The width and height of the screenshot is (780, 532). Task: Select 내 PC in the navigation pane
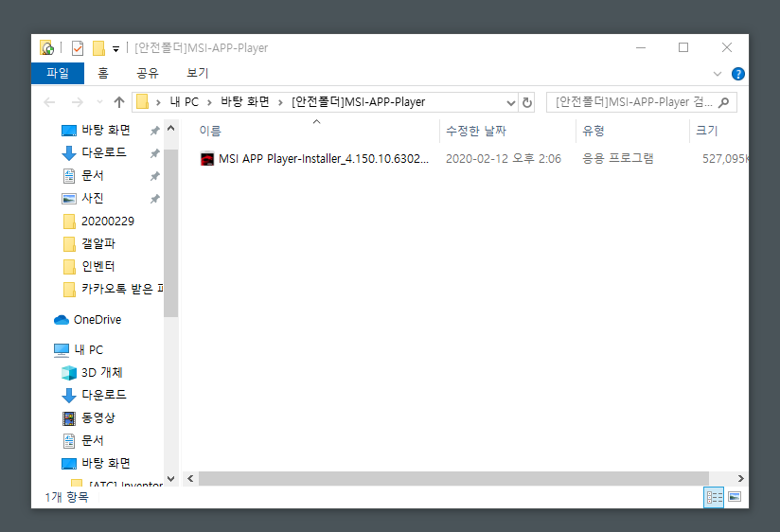pos(89,350)
